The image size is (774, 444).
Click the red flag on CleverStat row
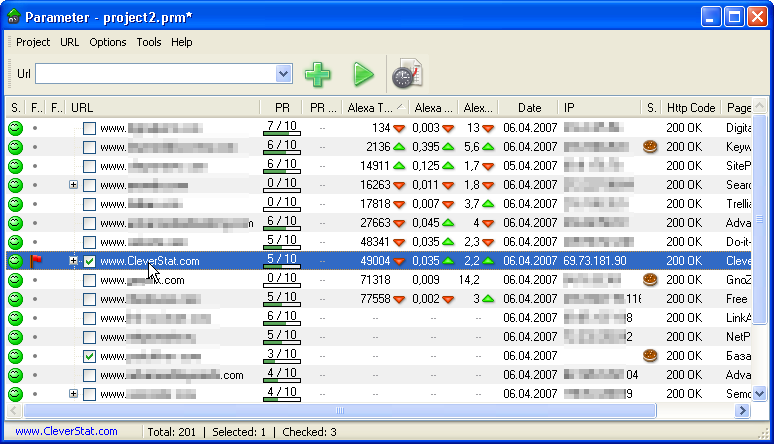37,261
